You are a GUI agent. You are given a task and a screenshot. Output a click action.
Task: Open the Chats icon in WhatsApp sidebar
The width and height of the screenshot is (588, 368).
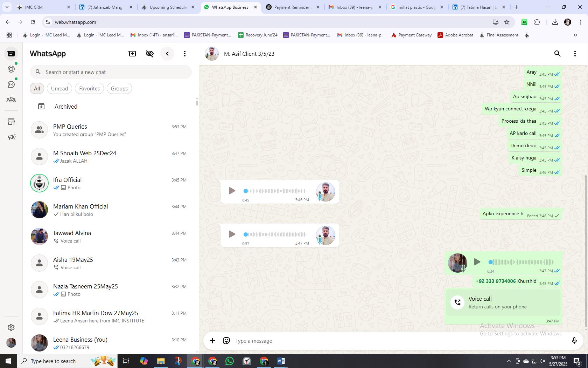pyautogui.click(x=11, y=54)
